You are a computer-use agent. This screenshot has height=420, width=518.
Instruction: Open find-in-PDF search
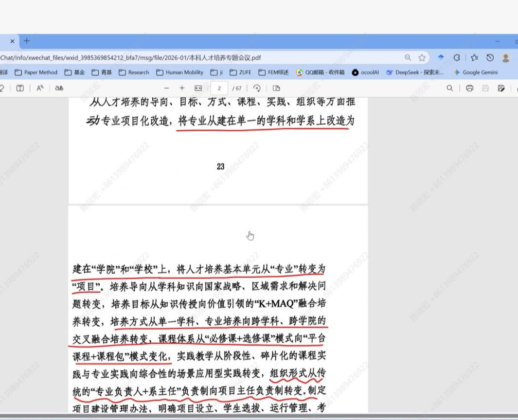[450, 88]
